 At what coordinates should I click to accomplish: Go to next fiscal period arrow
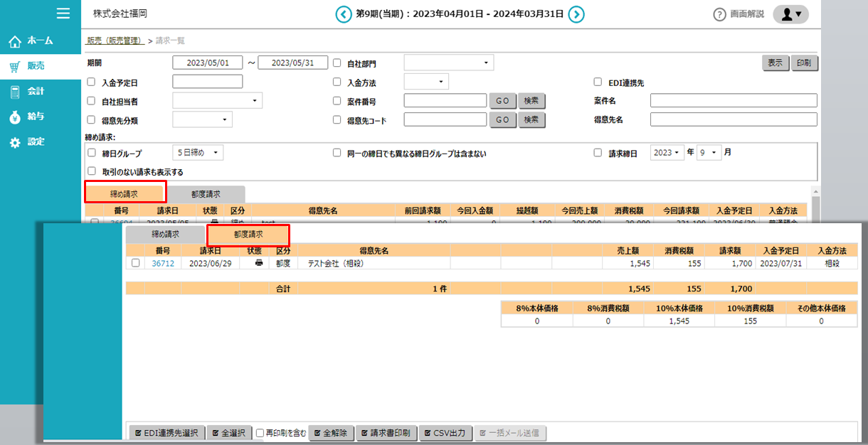point(576,14)
